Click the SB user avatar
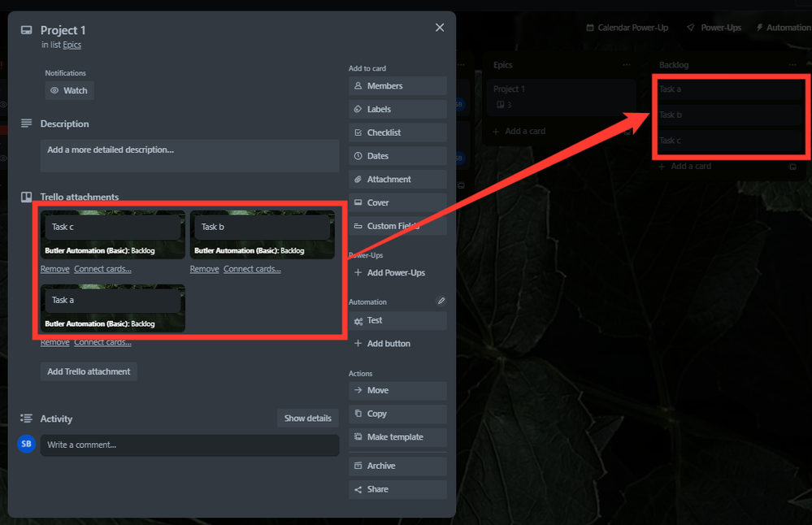Screen dimensions: 812x525 click(26, 445)
